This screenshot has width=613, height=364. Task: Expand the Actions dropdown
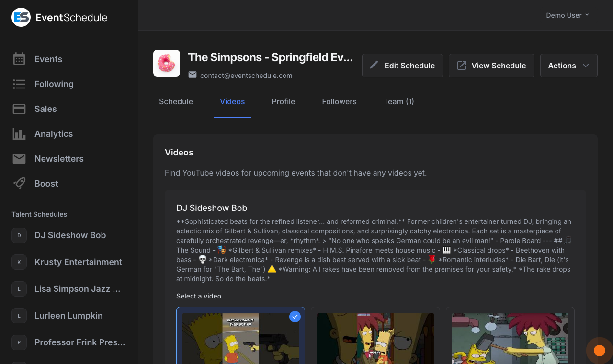569,66
